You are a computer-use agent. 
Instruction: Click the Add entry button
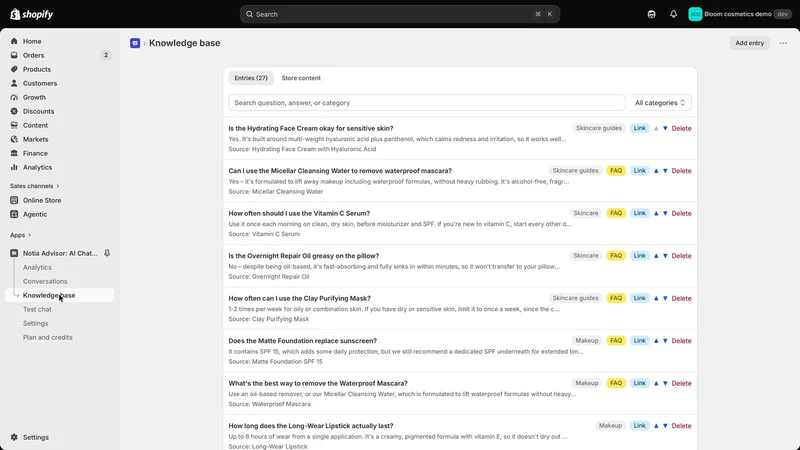749,43
